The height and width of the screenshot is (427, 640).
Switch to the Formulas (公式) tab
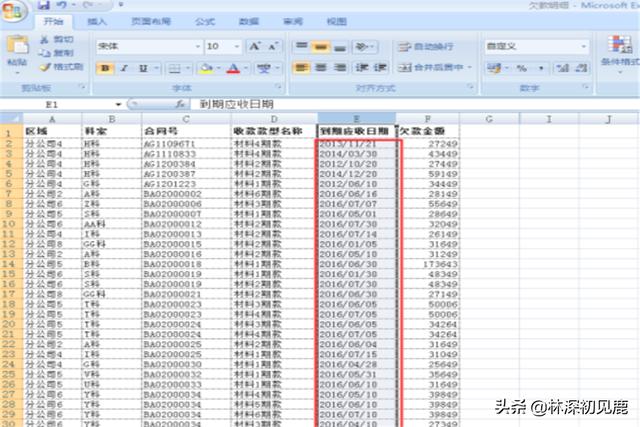coord(205,22)
